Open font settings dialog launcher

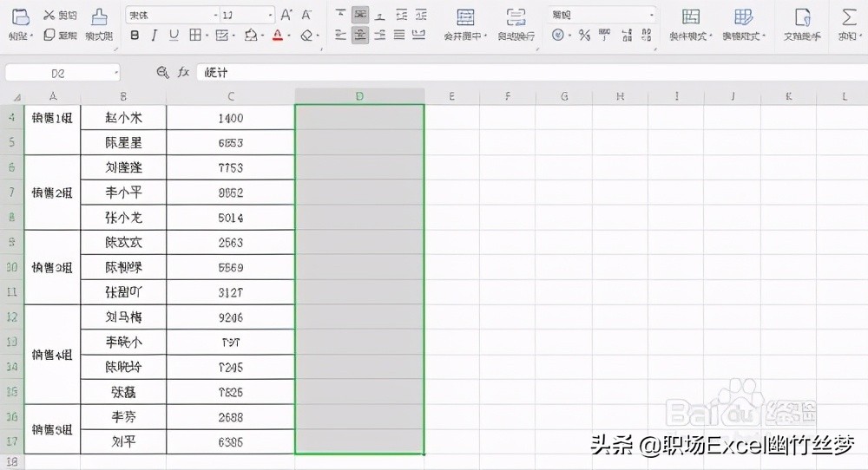tap(322, 49)
